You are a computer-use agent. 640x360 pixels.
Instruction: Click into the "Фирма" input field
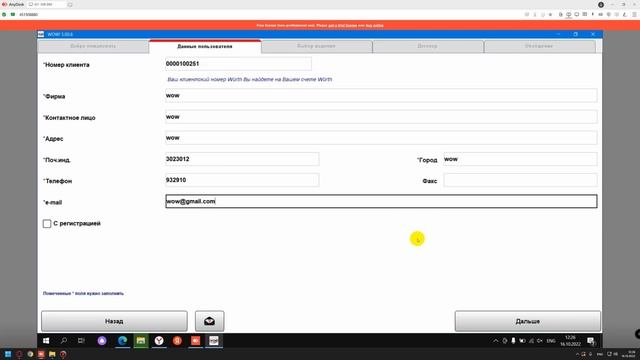[381, 96]
